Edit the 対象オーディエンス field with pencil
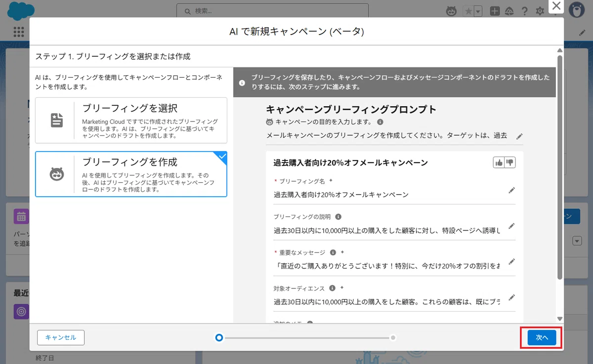 (511, 297)
